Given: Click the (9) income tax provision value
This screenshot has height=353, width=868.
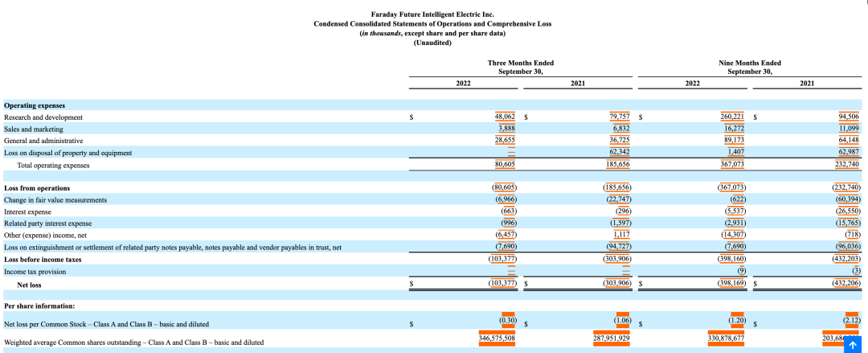Looking at the screenshot, I should [x=743, y=272].
